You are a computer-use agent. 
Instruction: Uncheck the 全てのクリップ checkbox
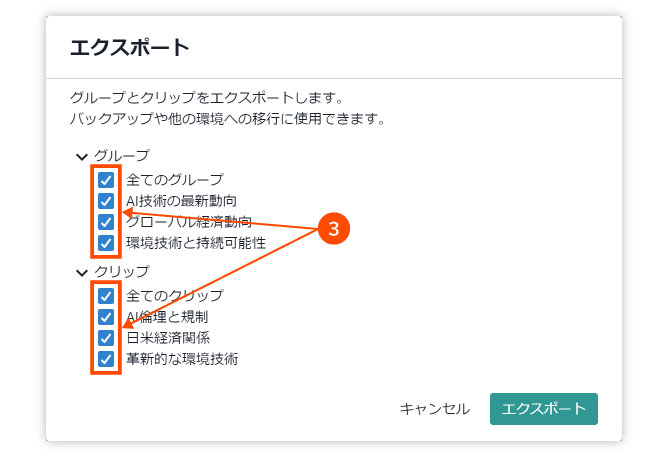pos(106,296)
